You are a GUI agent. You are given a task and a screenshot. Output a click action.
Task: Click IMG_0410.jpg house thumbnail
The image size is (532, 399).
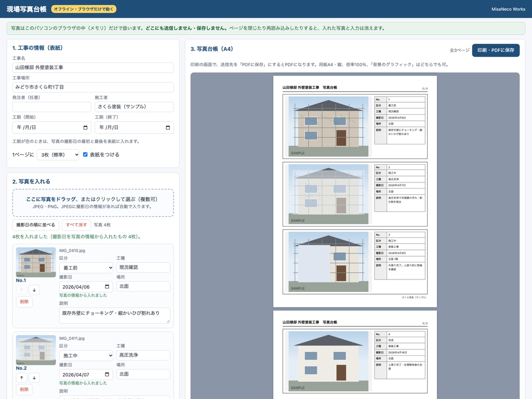tap(36, 262)
